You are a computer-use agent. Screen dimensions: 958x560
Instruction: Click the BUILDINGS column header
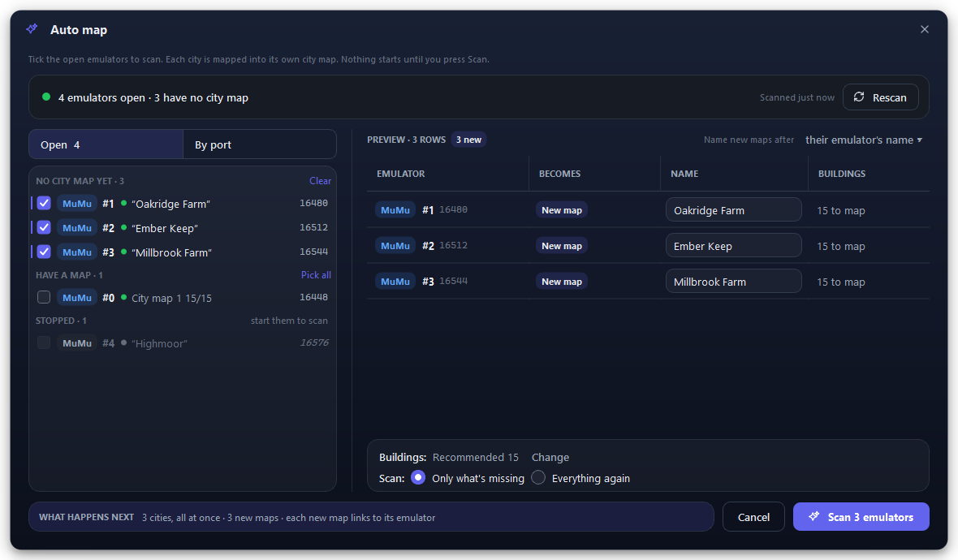tap(841, 174)
